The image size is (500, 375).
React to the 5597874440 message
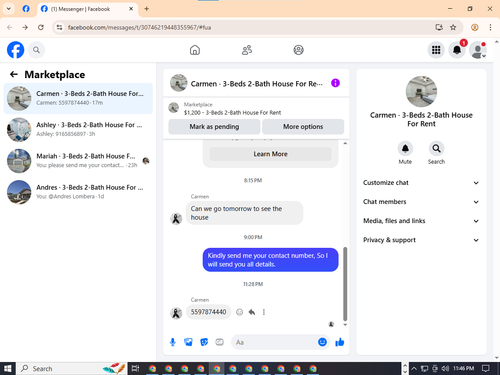239,312
